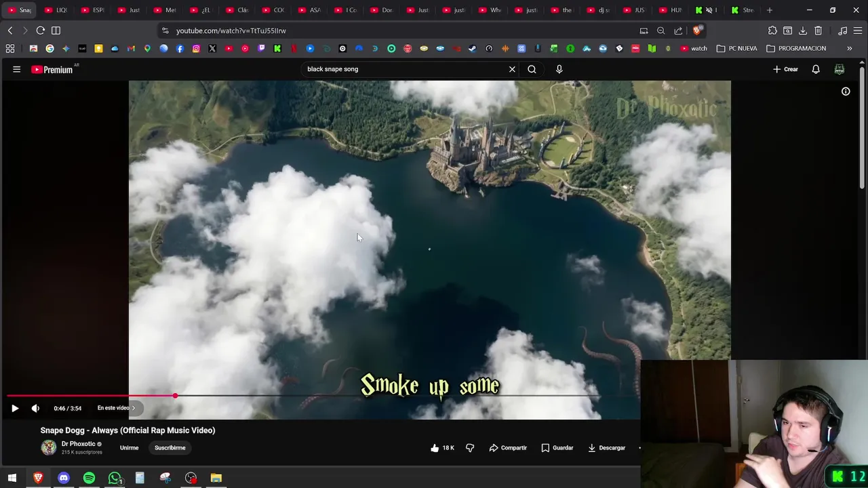The image size is (868, 488).
Task: Open WhatsApp from the taskbar
Action: (x=115, y=478)
